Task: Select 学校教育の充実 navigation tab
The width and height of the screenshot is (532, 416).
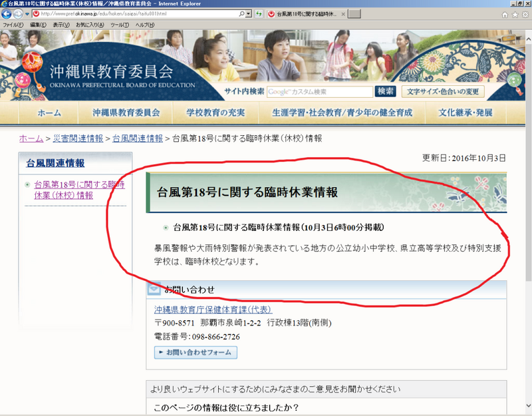Action: click(215, 112)
